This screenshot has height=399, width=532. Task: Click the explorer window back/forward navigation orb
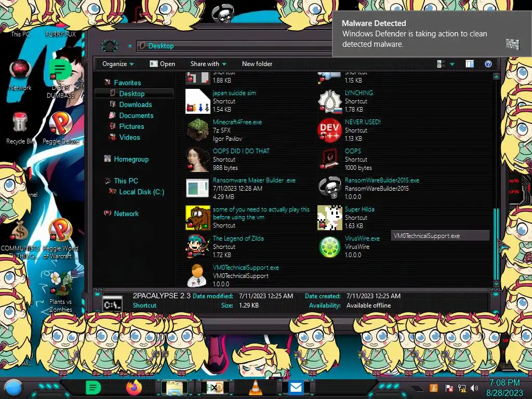109,46
